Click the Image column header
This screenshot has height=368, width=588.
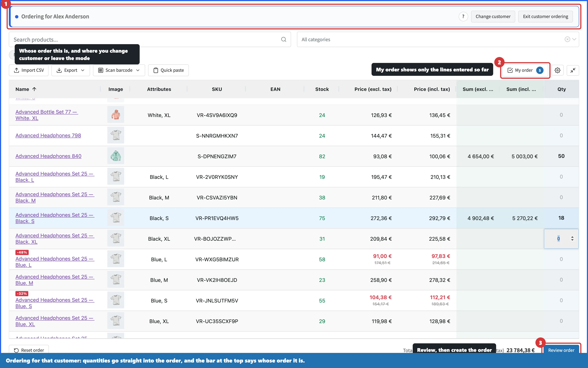116,89
